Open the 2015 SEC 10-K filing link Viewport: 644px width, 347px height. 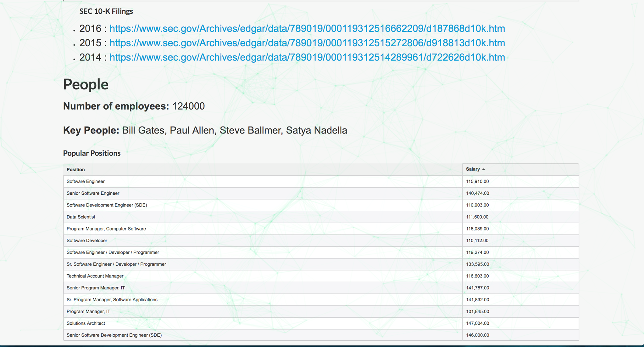click(307, 43)
